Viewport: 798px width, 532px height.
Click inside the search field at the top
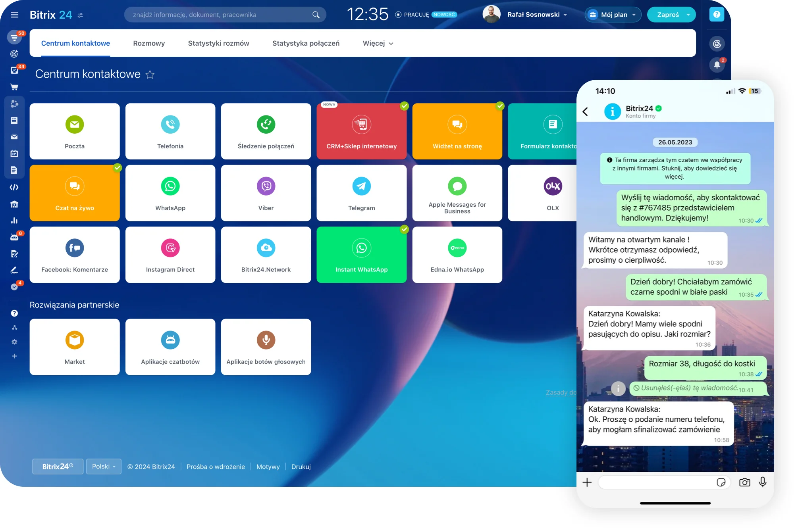222,14
